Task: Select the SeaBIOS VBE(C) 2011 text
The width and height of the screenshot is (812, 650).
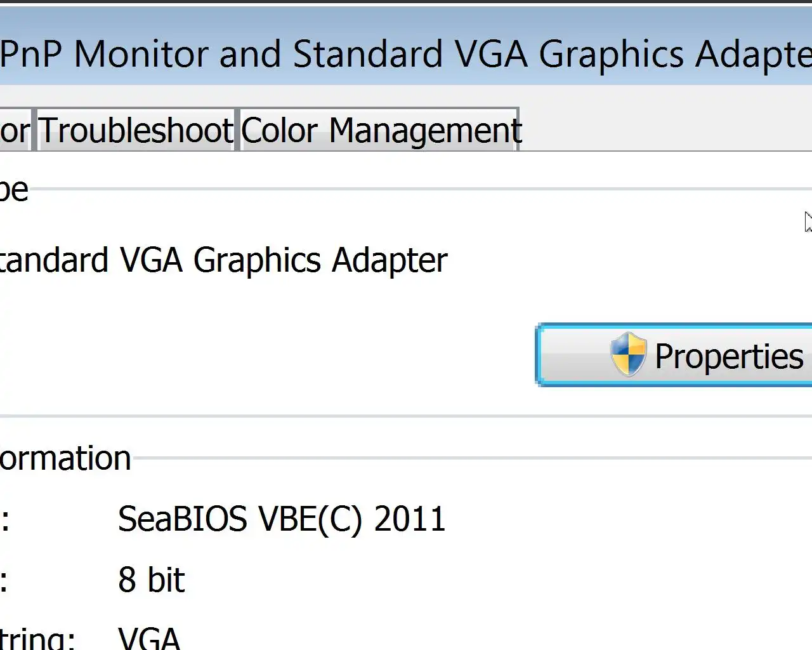Action: tap(282, 519)
